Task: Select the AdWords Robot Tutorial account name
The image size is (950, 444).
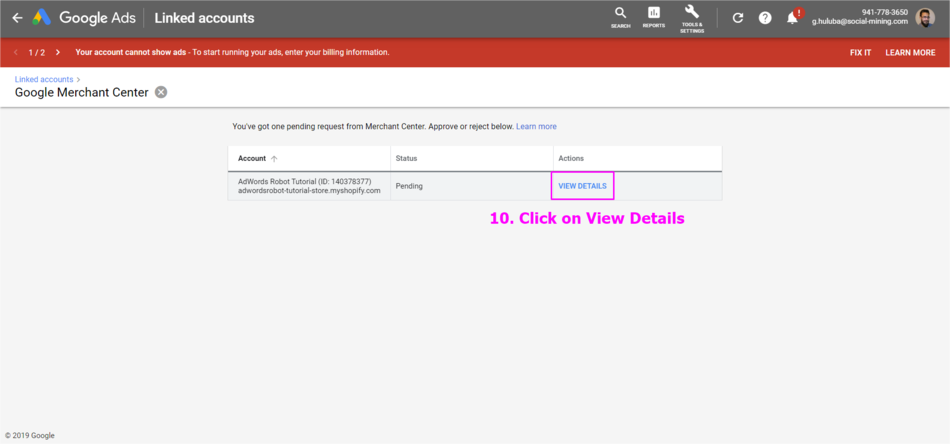Action: point(305,182)
